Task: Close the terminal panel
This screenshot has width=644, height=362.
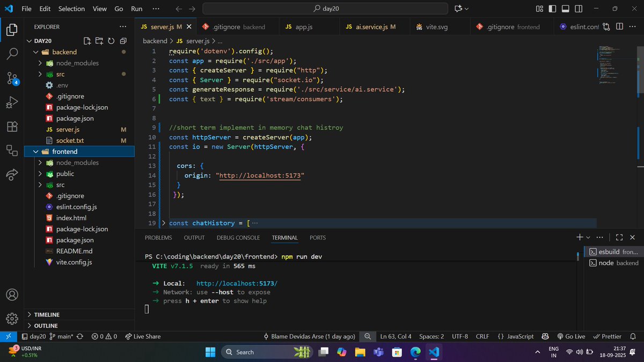Action: [x=632, y=237]
